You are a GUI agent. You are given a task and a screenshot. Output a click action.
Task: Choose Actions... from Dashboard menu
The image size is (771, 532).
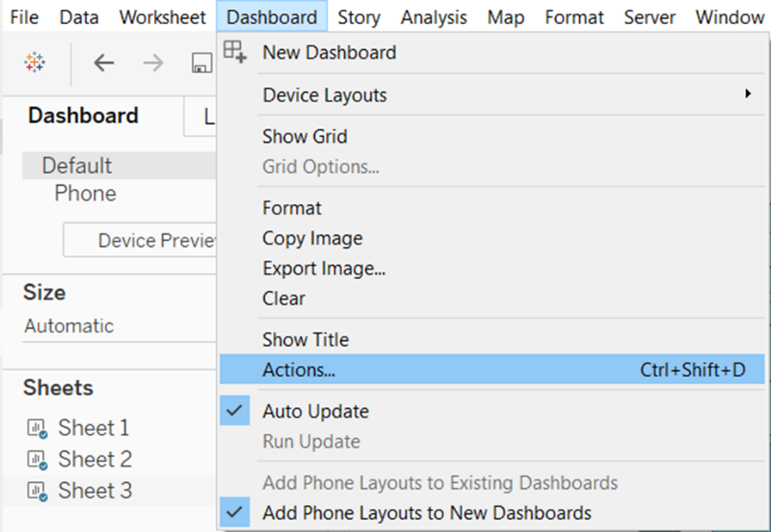tap(492, 369)
